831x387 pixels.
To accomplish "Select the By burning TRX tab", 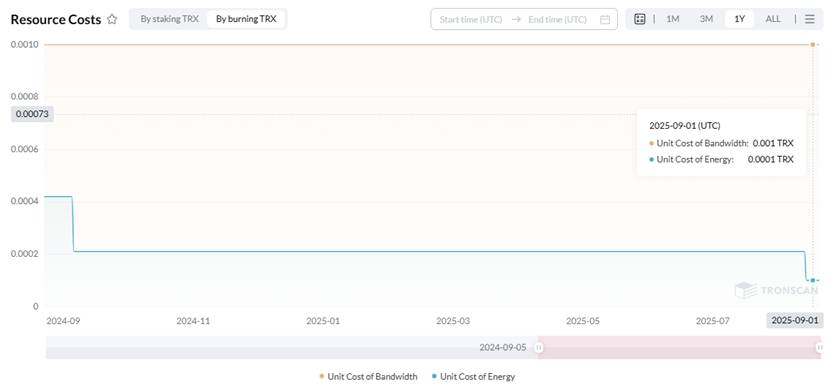I will pyautogui.click(x=246, y=19).
